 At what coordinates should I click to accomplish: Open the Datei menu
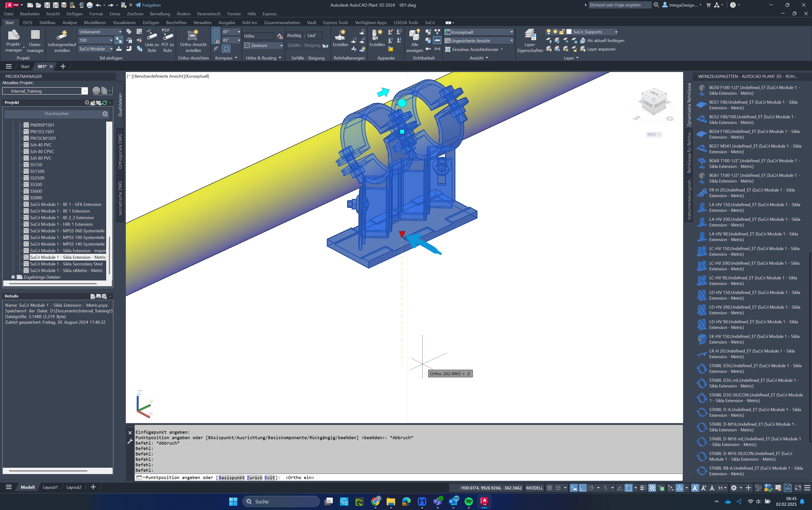pos(8,14)
